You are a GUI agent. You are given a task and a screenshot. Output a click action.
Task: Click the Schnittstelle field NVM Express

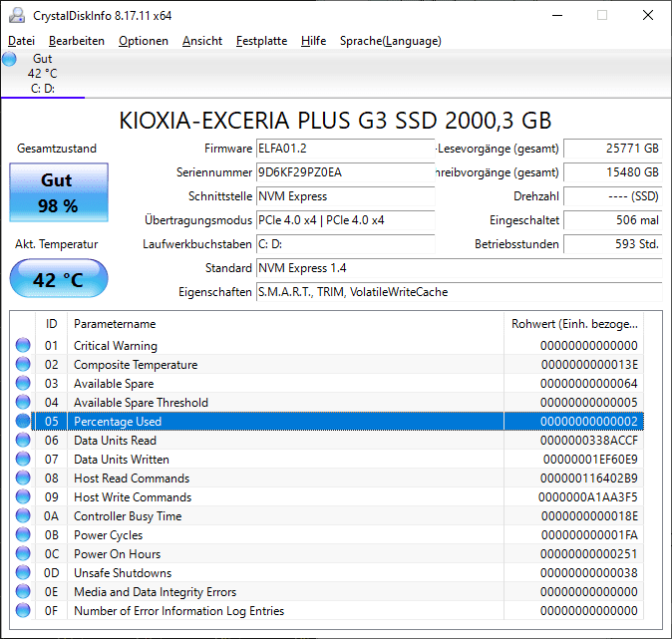tap(345, 196)
